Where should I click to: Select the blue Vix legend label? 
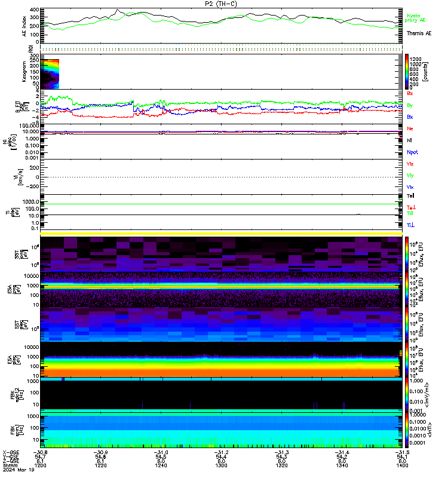pyautogui.click(x=410, y=187)
